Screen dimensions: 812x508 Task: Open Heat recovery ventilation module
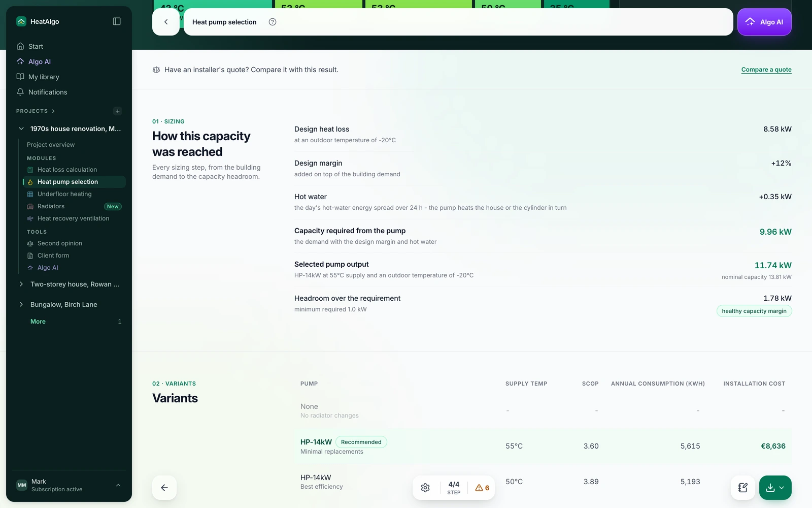pyautogui.click(x=74, y=218)
